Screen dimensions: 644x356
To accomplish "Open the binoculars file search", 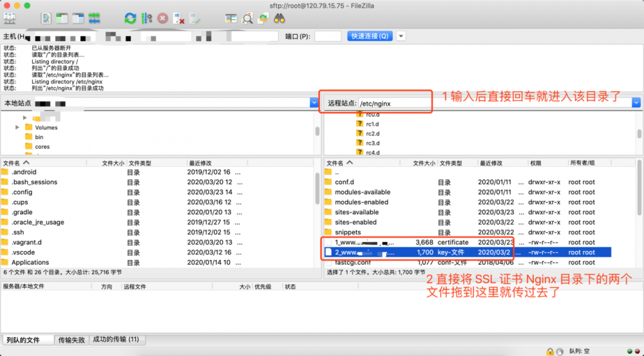I will coord(279,19).
